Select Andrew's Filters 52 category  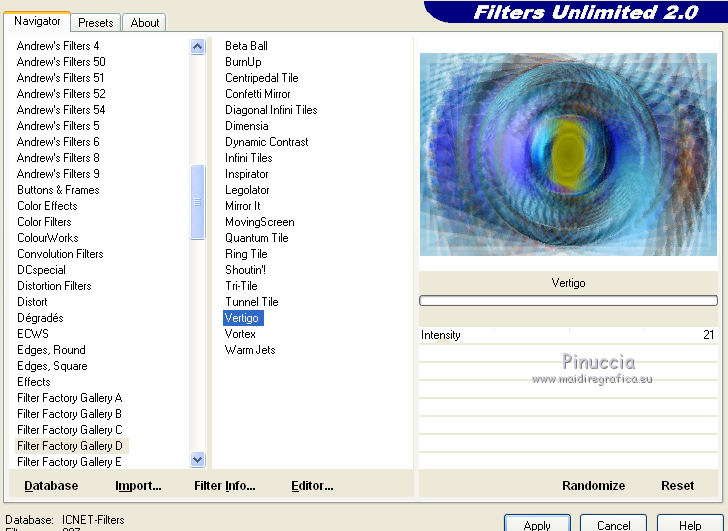coord(61,94)
